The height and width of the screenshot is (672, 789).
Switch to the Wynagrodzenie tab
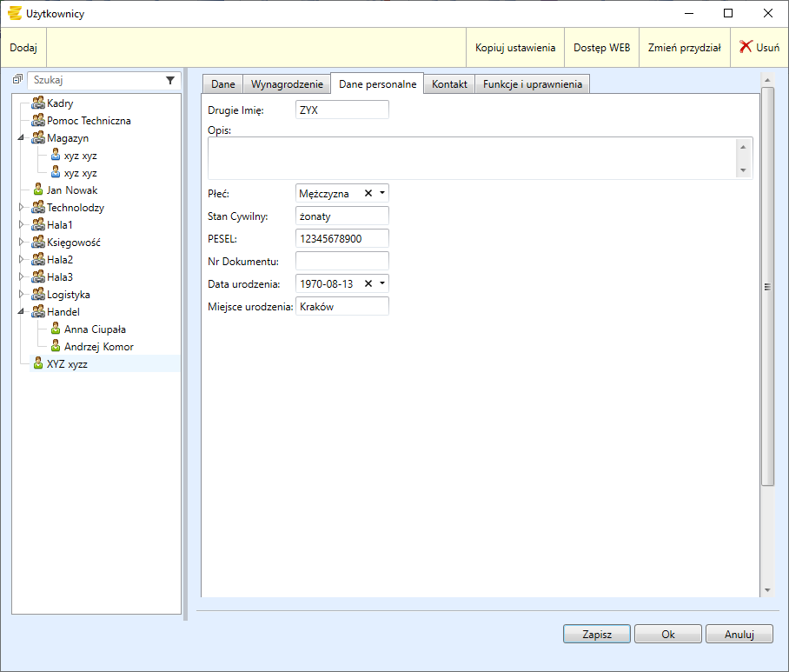coord(287,84)
